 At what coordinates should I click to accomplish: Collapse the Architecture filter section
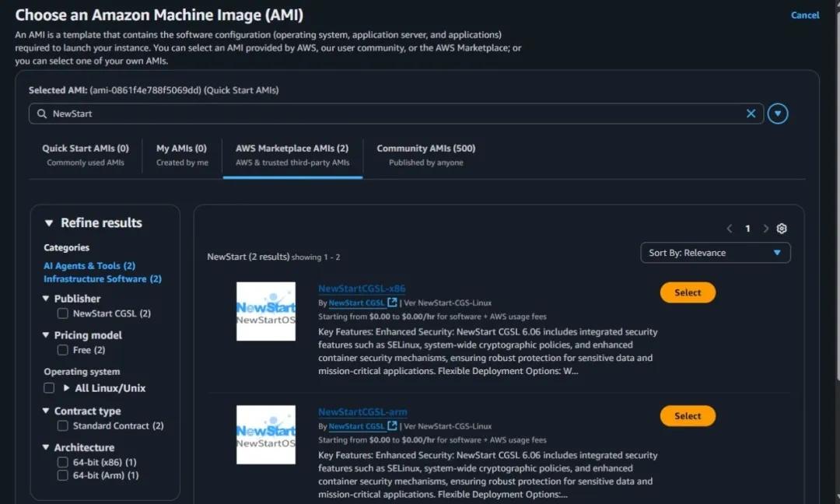(46, 447)
